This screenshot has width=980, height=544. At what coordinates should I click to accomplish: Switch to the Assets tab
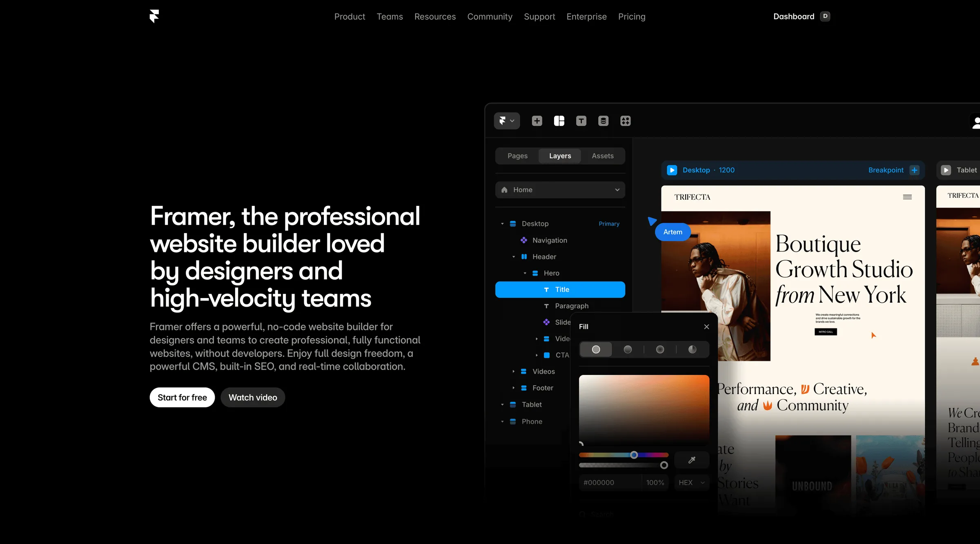(602, 156)
